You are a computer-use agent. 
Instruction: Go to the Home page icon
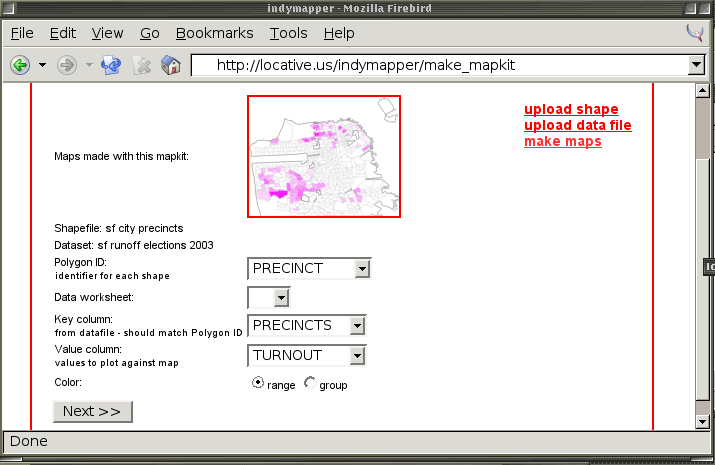[x=171, y=65]
